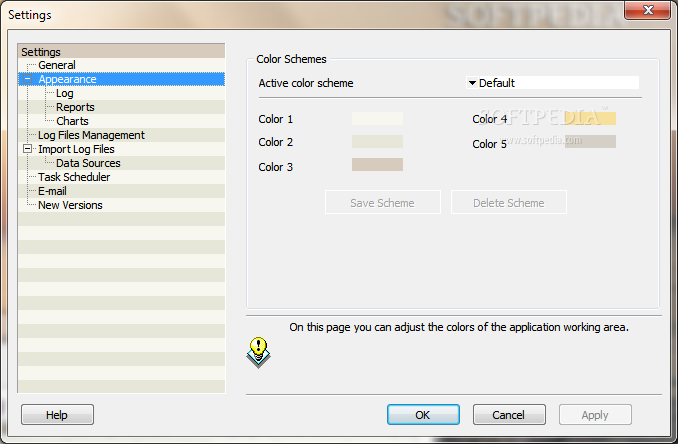Collapse the Appearance tree node
Viewport: 678px width, 444px height.
pos(28,79)
